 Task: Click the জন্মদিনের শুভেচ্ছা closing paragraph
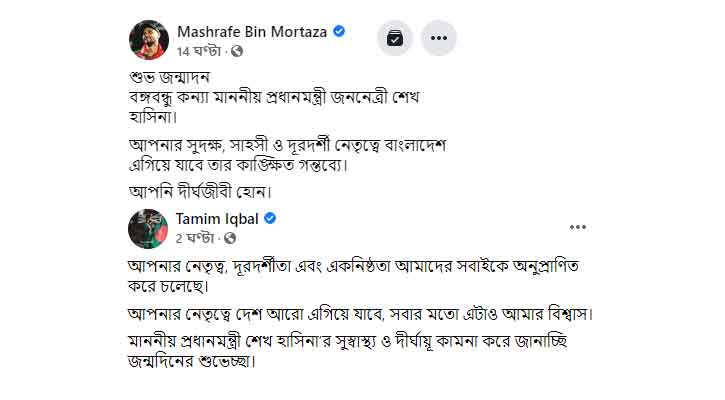(x=348, y=351)
